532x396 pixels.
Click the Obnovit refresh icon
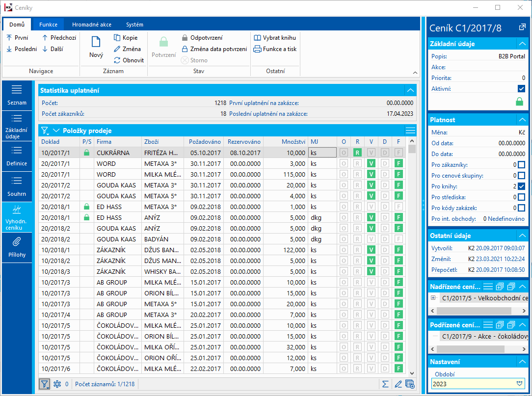[117, 60]
